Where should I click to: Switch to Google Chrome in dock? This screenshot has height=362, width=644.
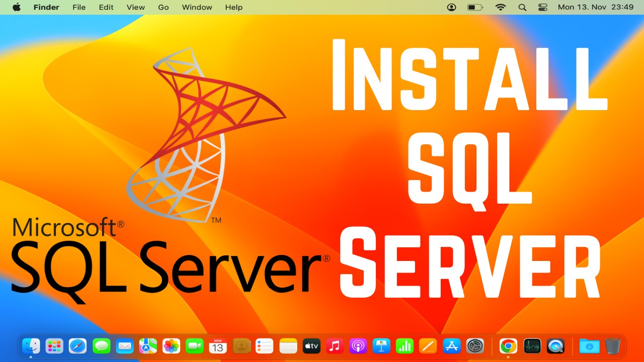tap(508, 346)
